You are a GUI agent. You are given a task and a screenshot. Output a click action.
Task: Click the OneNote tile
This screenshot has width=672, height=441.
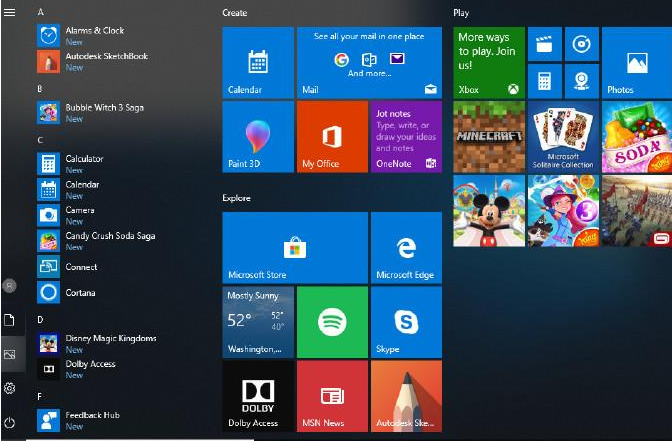tap(406, 136)
